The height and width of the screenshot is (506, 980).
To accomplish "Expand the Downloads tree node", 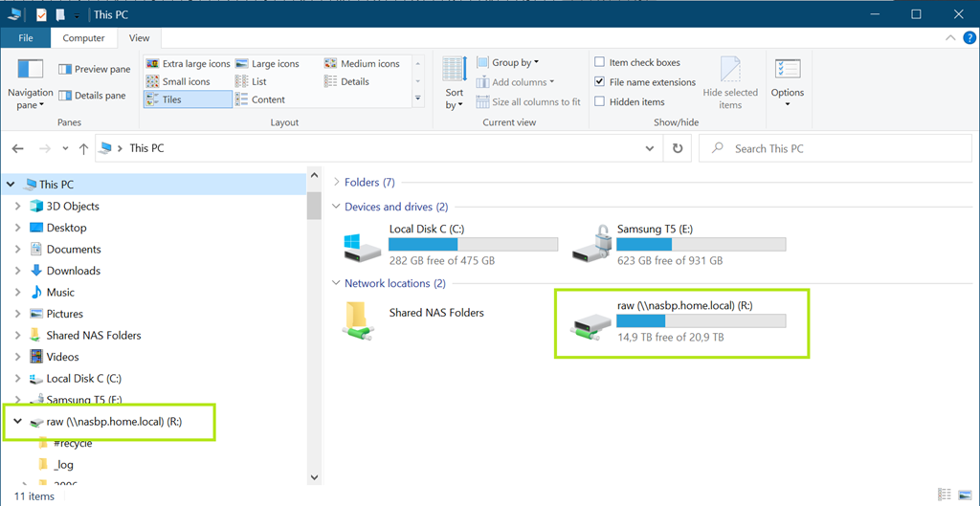I will 18,271.
